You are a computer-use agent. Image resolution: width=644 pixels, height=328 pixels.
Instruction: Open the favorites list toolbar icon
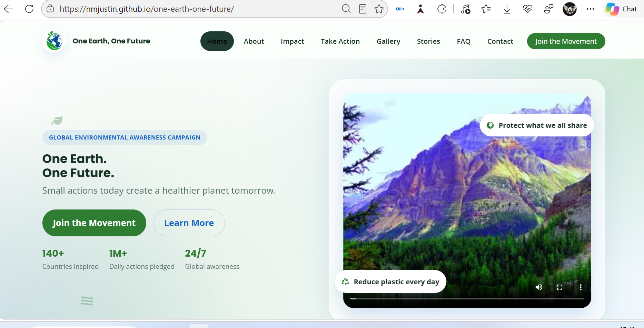click(486, 9)
